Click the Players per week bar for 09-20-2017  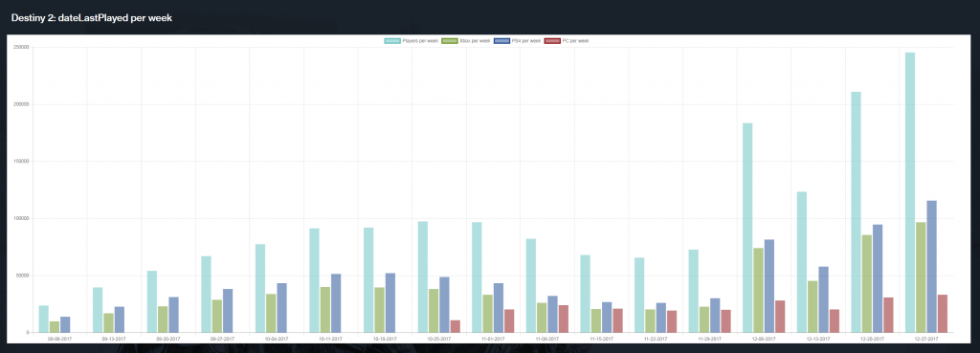click(152, 301)
